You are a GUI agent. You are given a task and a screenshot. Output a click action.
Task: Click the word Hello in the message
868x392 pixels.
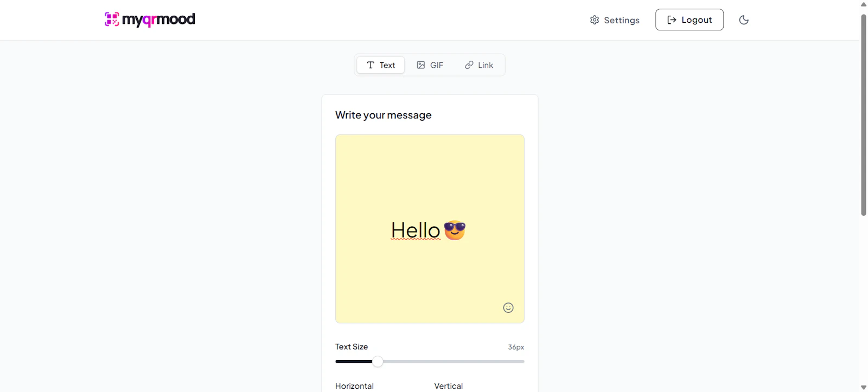pos(416,230)
